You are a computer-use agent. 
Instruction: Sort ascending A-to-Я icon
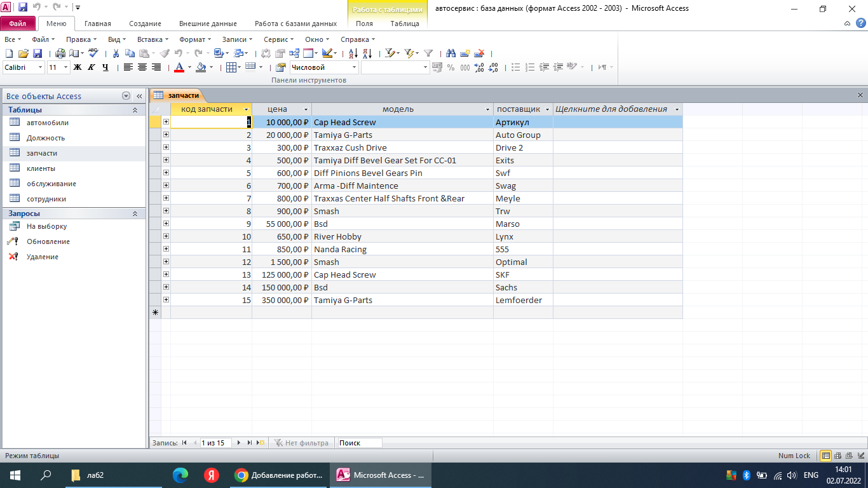353,53
